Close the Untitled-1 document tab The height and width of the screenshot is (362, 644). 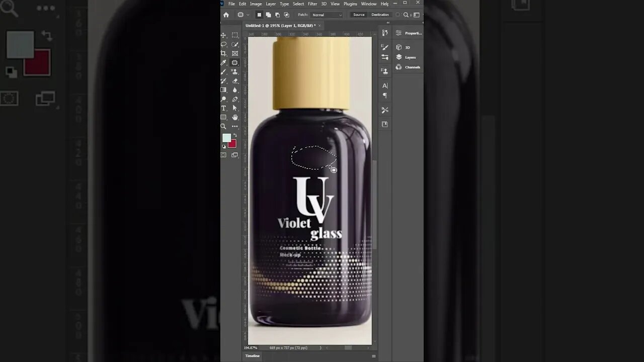(320, 25)
